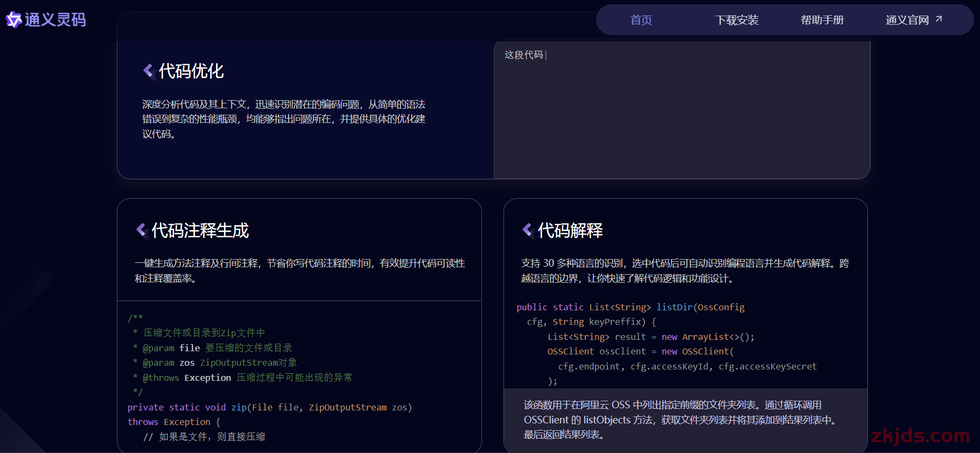The height and width of the screenshot is (453, 980).
Task: Click the explanation starting 该函数用于在阿里云 OSS
Action: (x=681, y=420)
